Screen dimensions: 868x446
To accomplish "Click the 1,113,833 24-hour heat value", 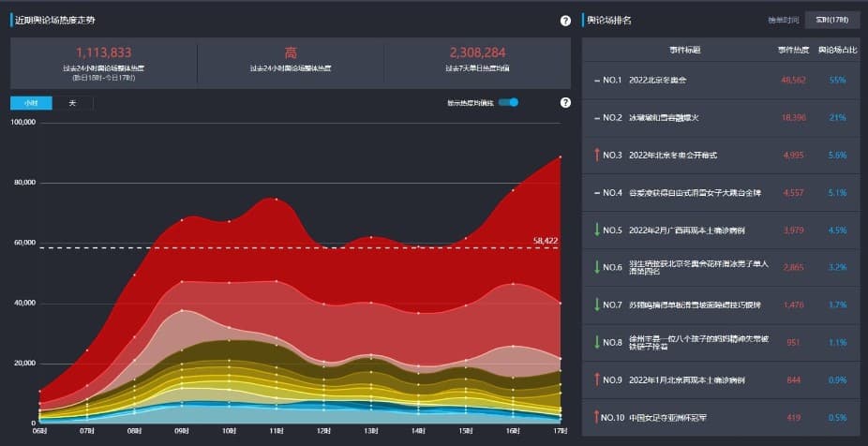I will tap(103, 52).
